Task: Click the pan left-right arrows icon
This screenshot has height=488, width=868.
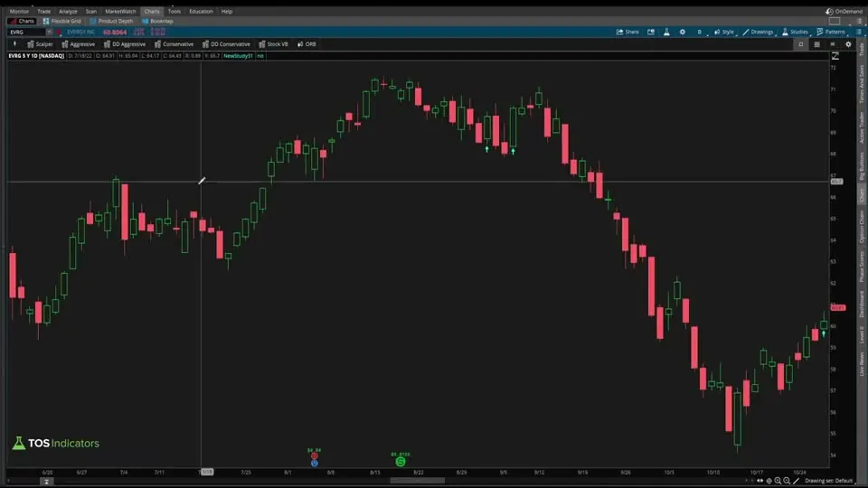Action: pos(759,481)
